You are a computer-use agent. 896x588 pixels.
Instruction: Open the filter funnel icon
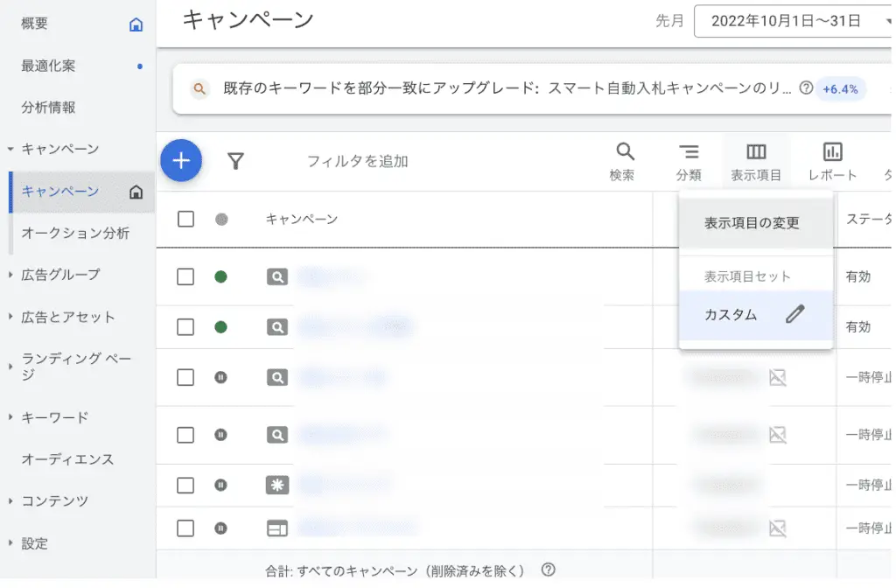click(235, 160)
